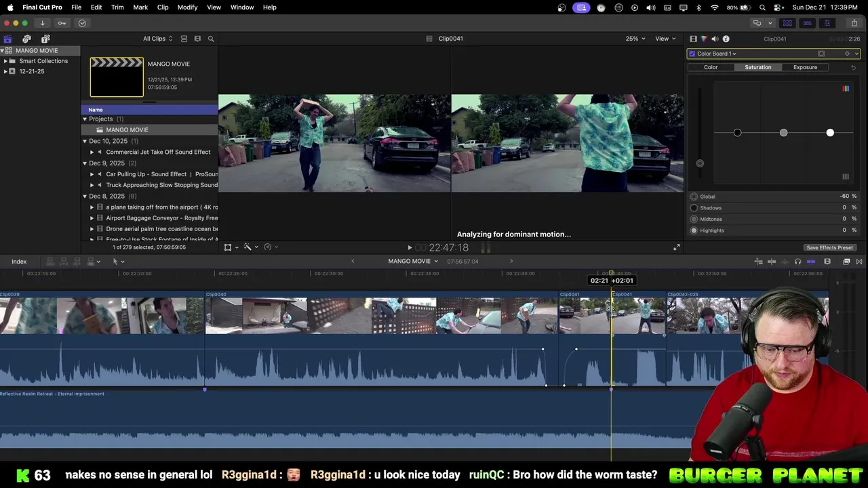Switch to the audio inspector speaker icon

(715, 39)
